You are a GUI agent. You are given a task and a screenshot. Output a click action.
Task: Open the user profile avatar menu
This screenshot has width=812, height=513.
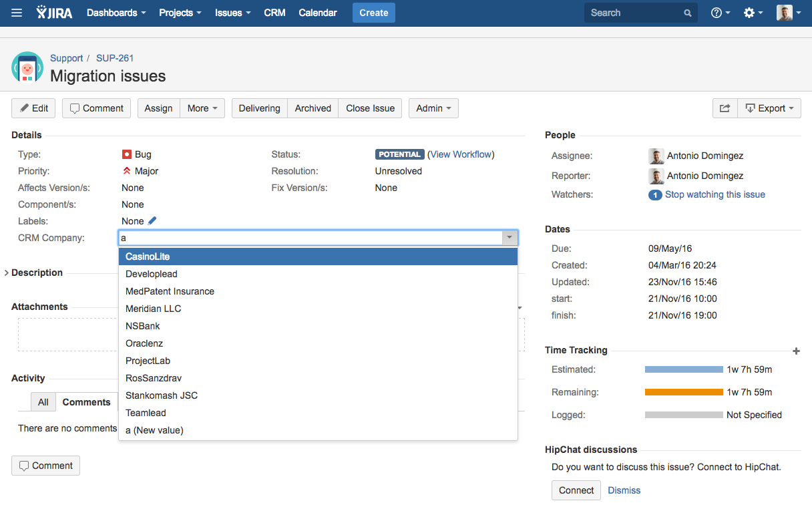pyautogui.click(x=788, y=13)
